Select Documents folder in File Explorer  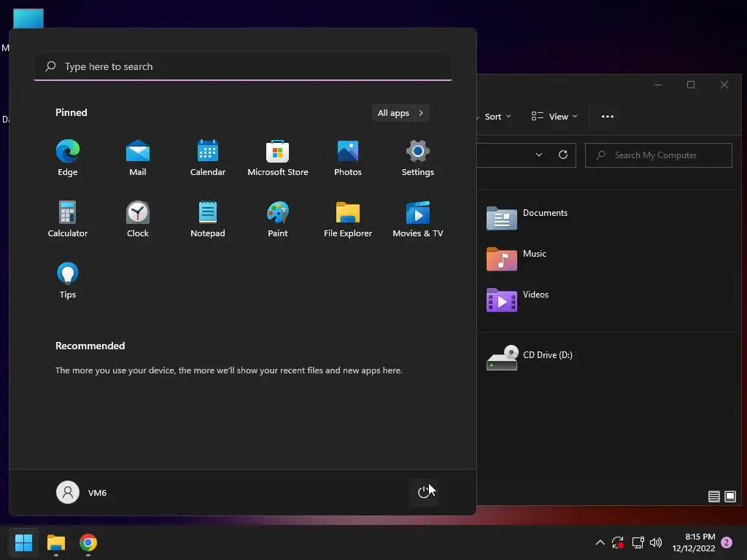point(527,219)
